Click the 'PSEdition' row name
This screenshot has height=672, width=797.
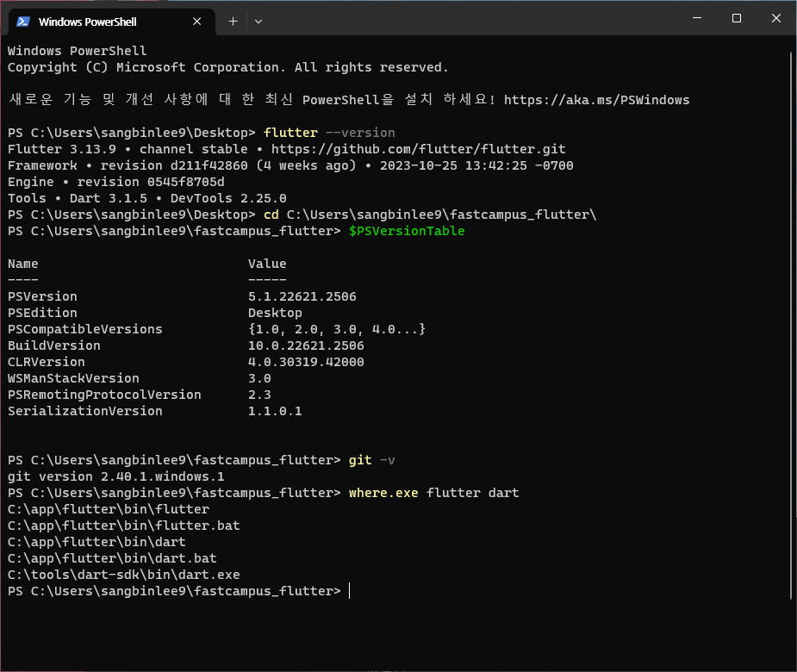coord(42,313)
